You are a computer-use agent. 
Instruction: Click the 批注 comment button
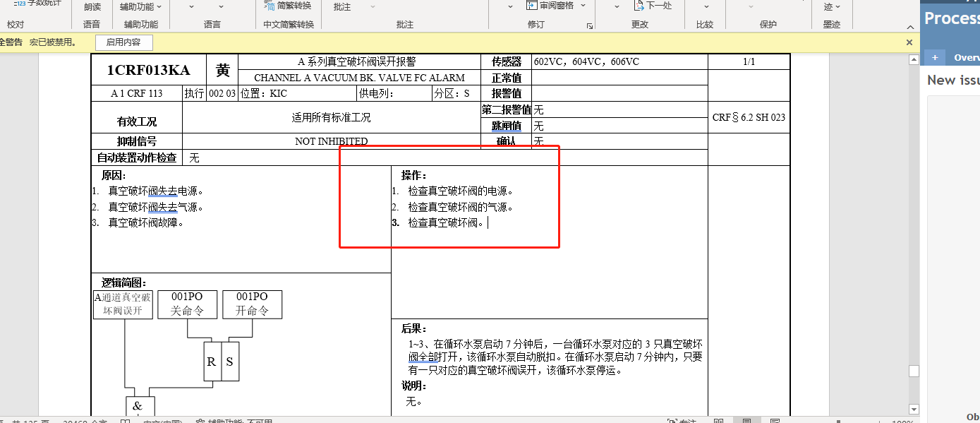click(x=341, y=6)
